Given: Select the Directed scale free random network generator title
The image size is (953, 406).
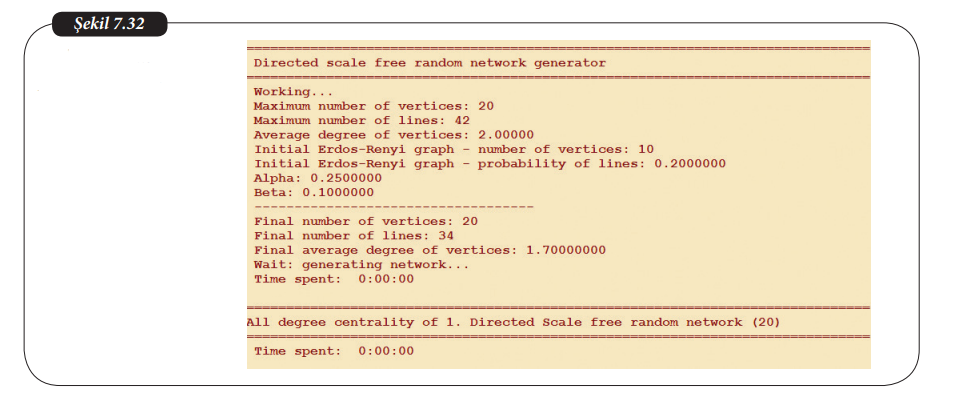Looking at the screenshot, I should (x=430, y=62).
